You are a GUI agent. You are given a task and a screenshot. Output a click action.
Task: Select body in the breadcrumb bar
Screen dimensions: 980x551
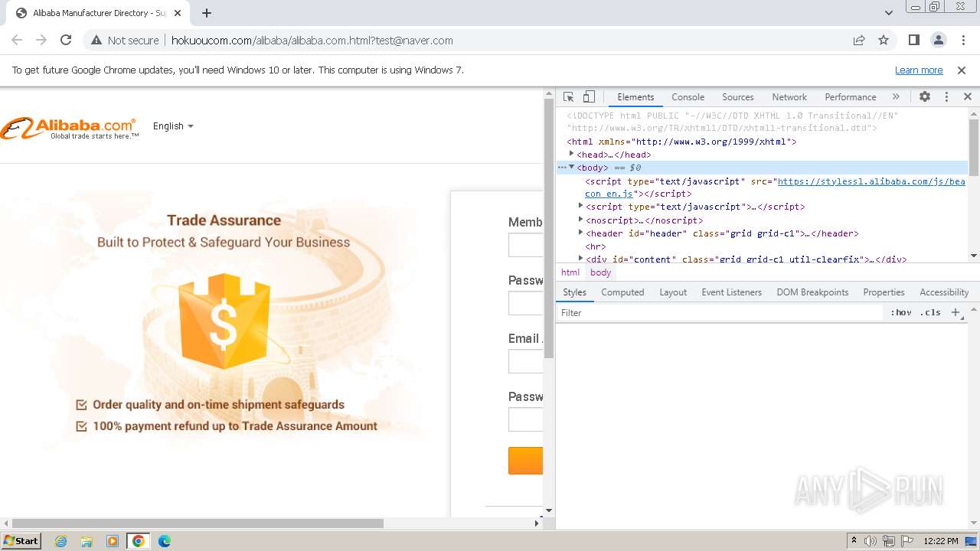[601, 272]
